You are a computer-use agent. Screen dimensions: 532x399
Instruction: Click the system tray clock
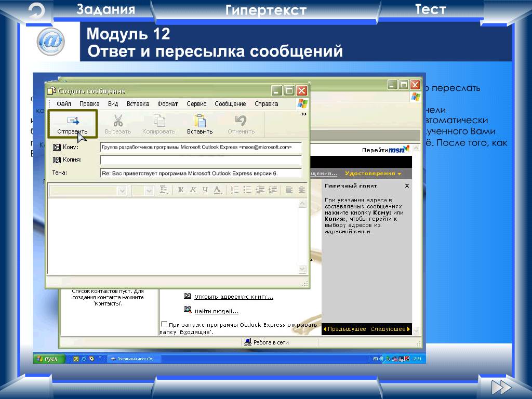click(417, 358)
